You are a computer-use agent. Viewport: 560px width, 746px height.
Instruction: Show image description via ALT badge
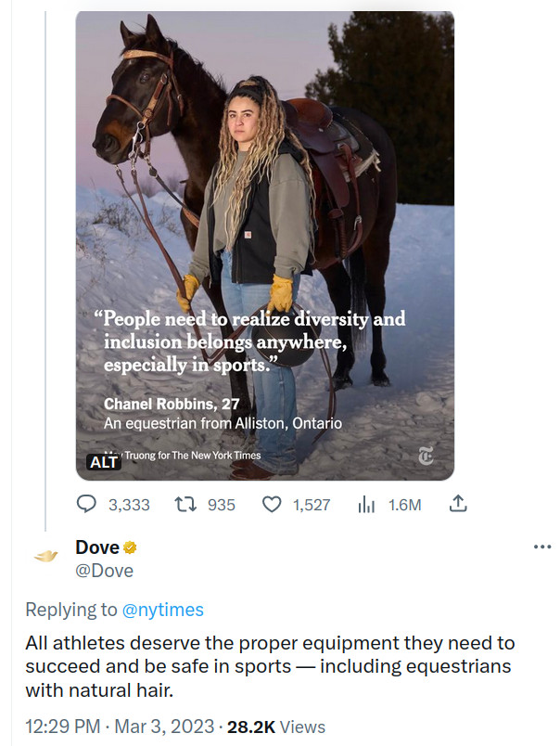pyautogui.click(x=103, y=461)
